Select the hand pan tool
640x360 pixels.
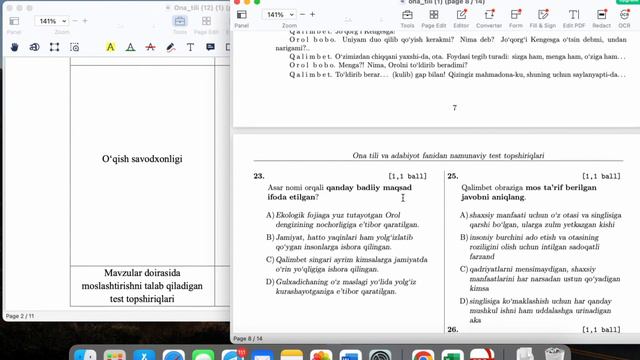click(14, 47)
